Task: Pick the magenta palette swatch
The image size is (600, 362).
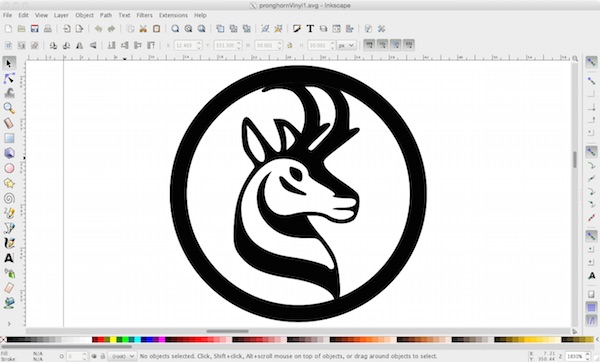Action: click(162, 339)
